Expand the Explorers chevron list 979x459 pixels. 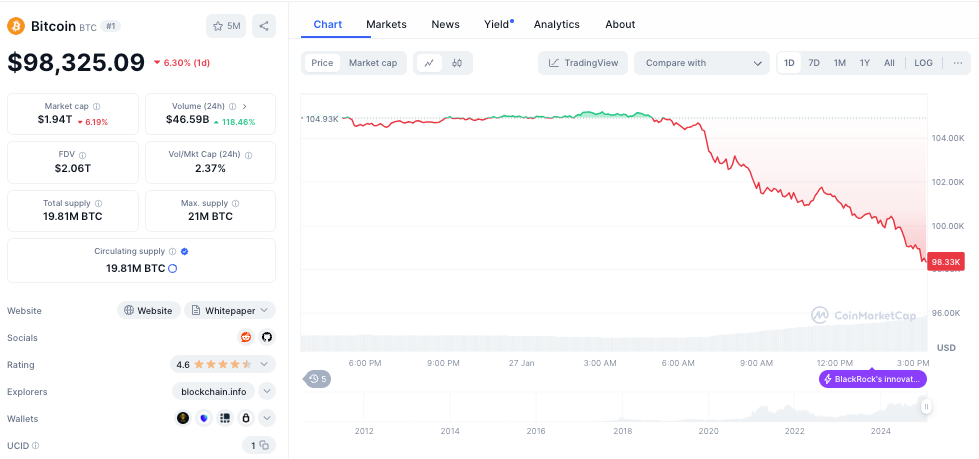(x=266, y=391)
